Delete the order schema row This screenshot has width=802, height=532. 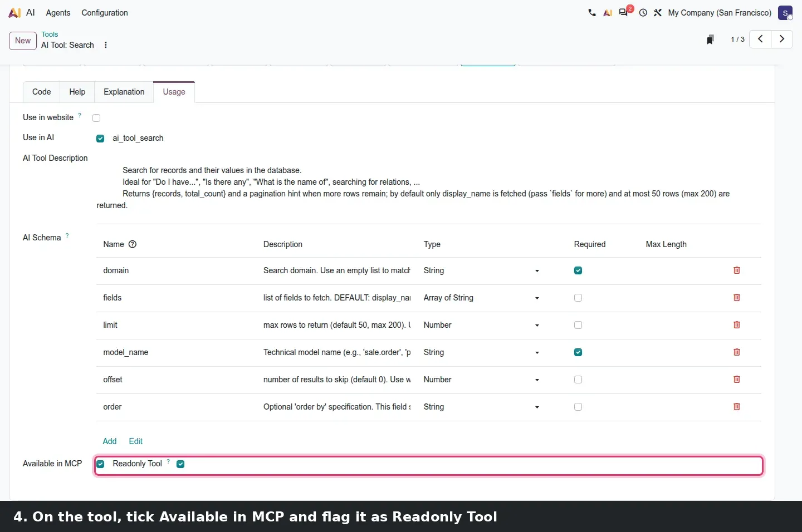click(x=737, y=407)
